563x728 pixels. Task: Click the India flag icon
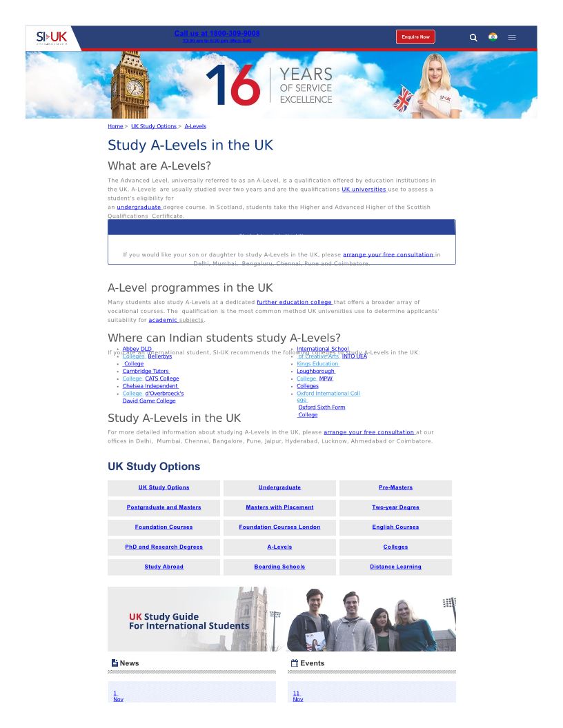tap(493, 37)
